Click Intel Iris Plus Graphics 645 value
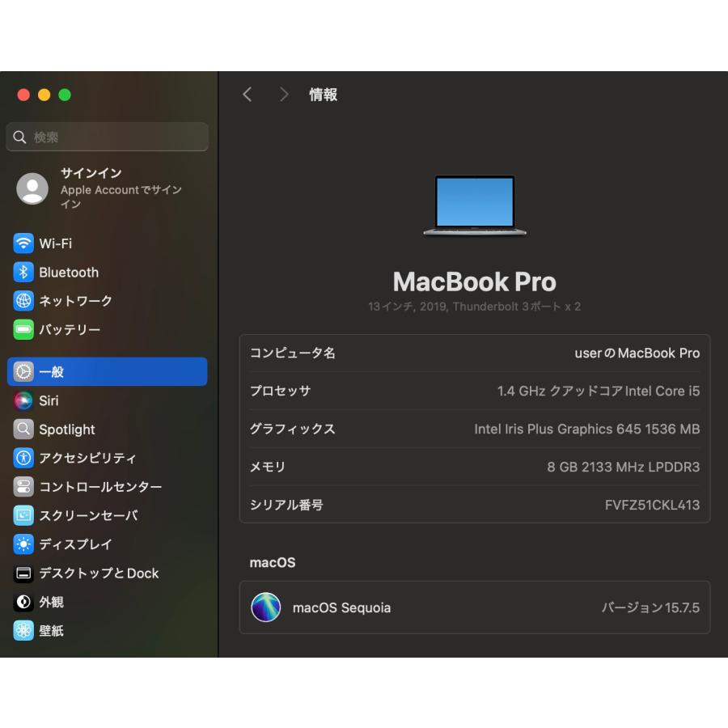This screenshot has height=728, width=728. [x=587, y=429]
